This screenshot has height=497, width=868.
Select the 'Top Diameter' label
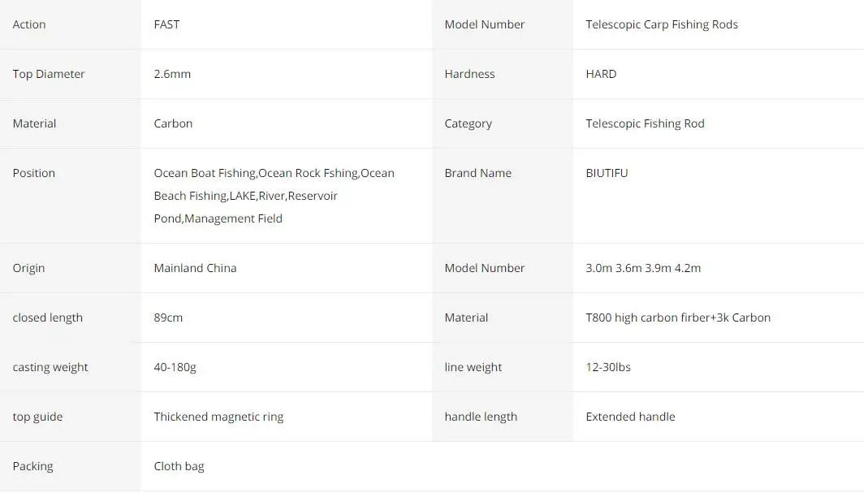tap(49, 74)
